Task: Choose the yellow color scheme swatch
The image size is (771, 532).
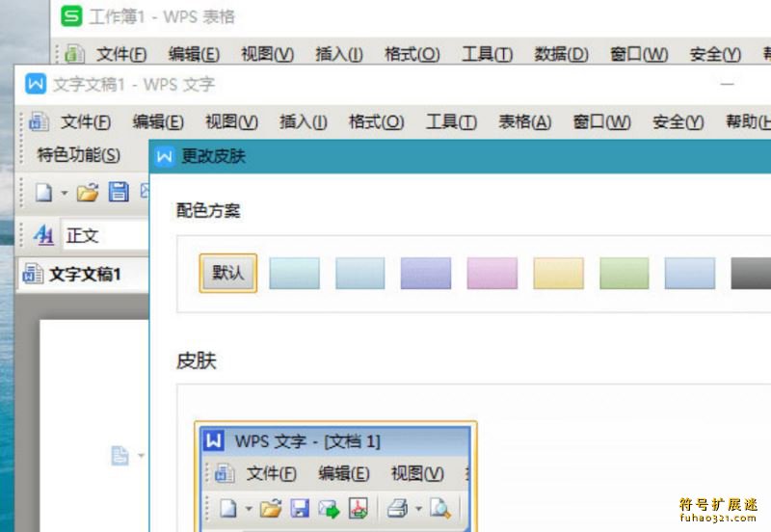Action: (x=559, y=273)
